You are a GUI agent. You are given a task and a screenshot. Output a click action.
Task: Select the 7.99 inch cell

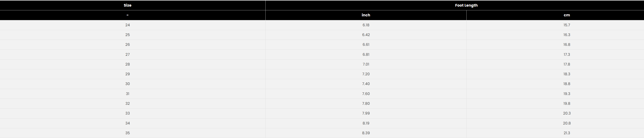coord(366,113)
